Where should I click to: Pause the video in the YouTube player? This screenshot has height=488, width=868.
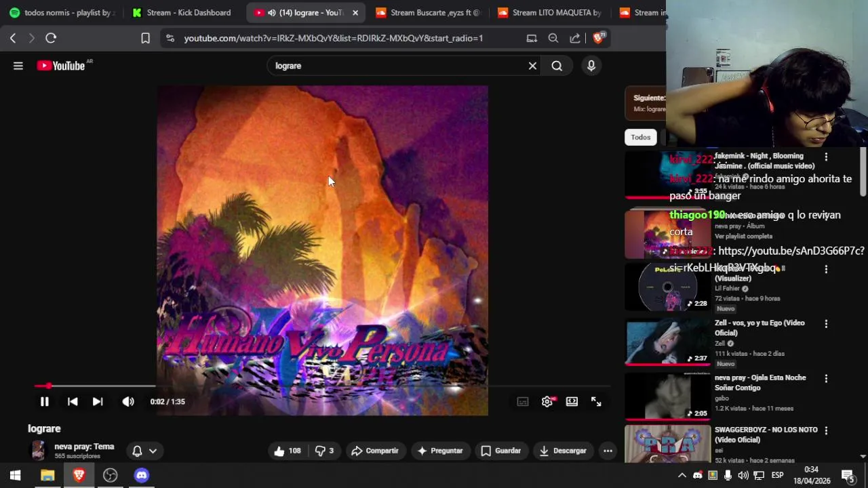click(44, 402)
